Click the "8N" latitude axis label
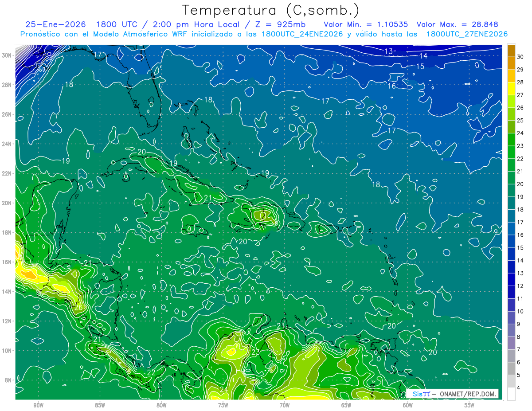Viewport: 532px width, 411px height. point(9,380)
